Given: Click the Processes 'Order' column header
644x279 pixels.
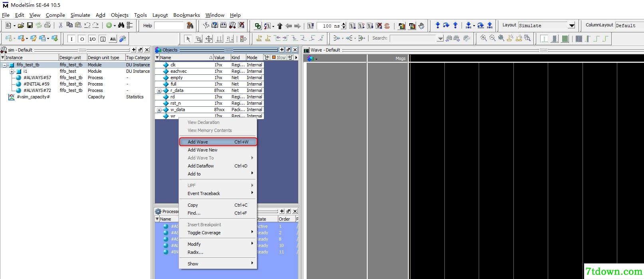Looking at the screenshot, I should coord(286,219).
